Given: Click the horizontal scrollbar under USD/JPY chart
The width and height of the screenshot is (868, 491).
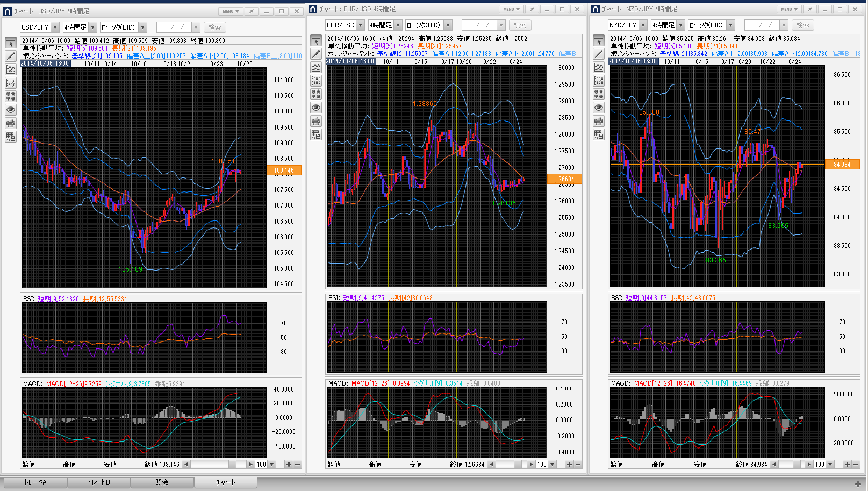Looking at the screenshot, I should 215,464.
